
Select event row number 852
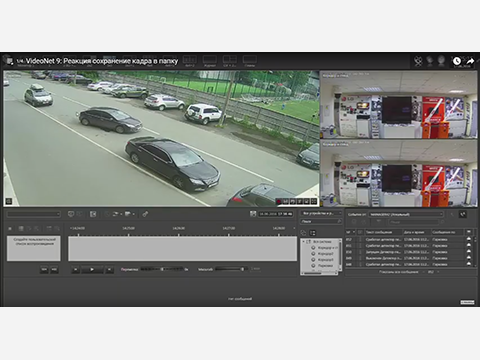coord(409,239)
